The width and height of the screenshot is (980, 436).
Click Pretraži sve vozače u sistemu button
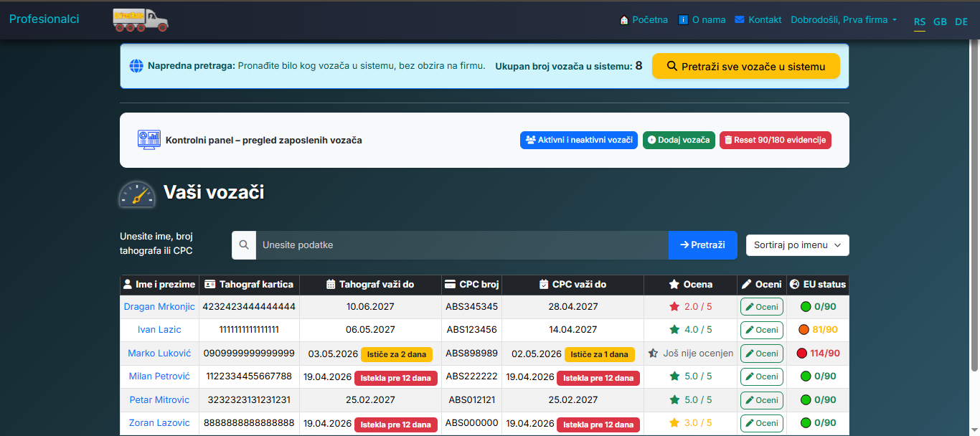coord(746,66)
